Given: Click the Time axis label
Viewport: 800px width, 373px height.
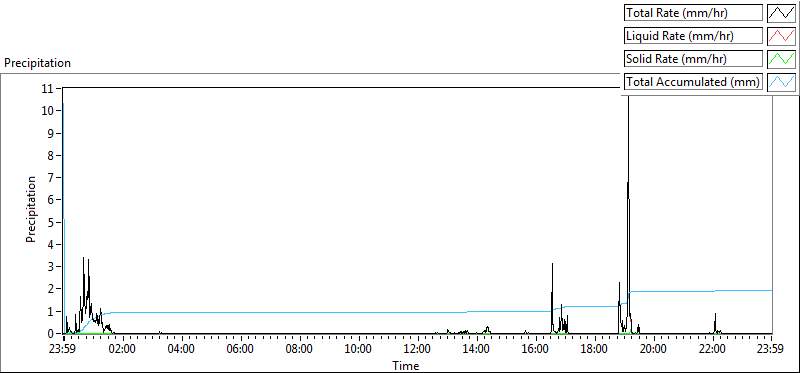Looking at the screenshot, I should coord(406,366).
